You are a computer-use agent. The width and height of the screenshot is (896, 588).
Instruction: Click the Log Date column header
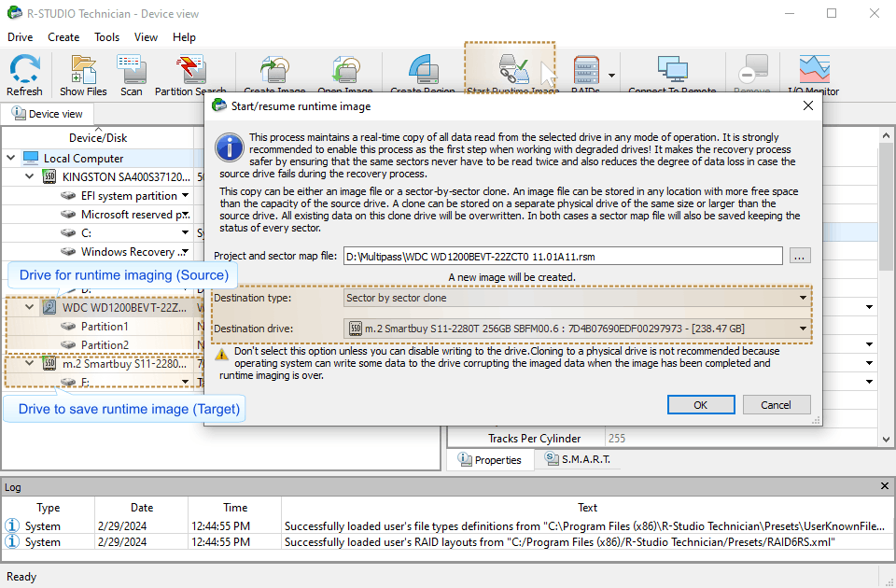142,508
